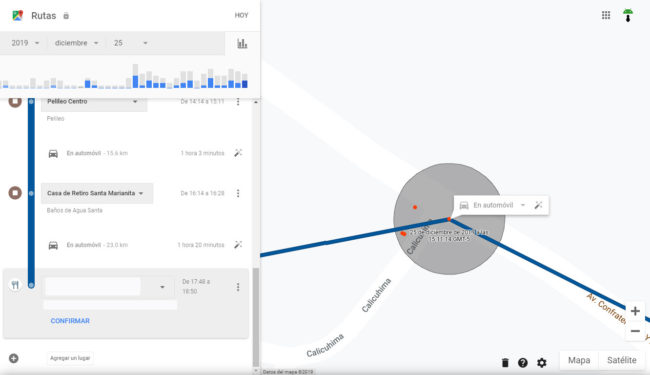Open help via the question mark icon
The width and height of the screenshot is (650, 375).
(523, 363)
